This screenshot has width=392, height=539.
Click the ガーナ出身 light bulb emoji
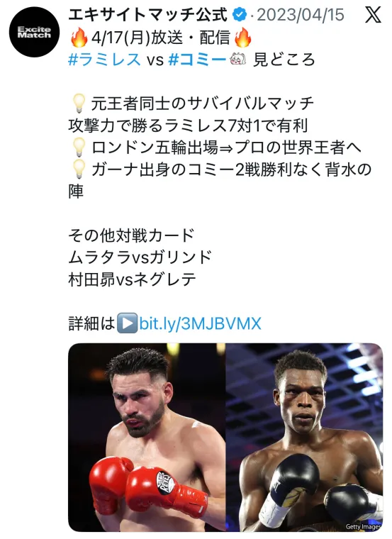click(79, 169)
